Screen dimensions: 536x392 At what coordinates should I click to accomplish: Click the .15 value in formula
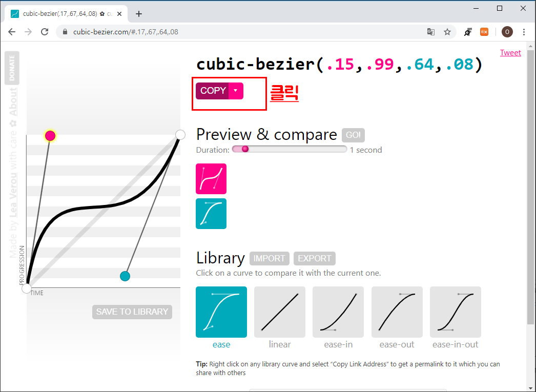[340, 64]
